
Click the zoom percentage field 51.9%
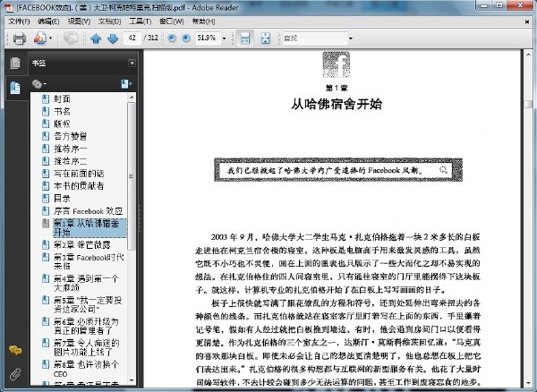(x=209, y=38)
